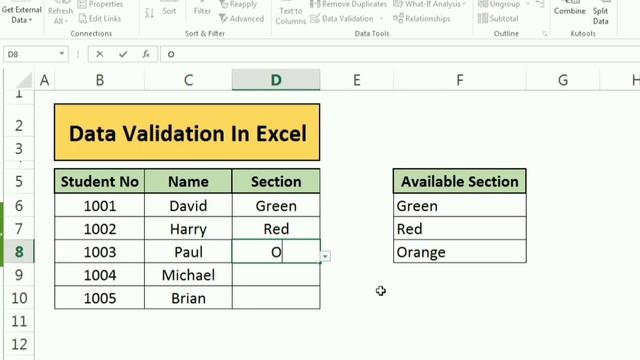Viewport: 640px width, 360px height.
Task: Select empty Section cell for Michael
Action: [x=276, y=275]
